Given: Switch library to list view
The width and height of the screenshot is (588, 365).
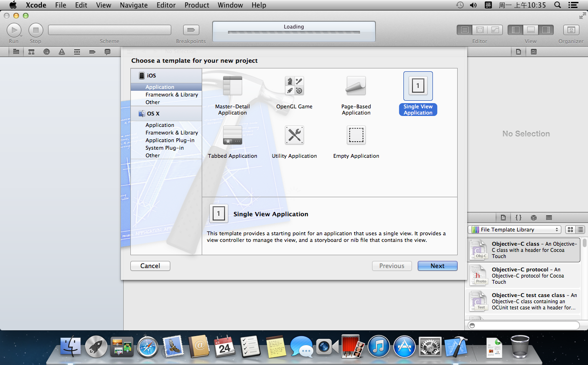Looking at the screenshot, I should 580,230.
